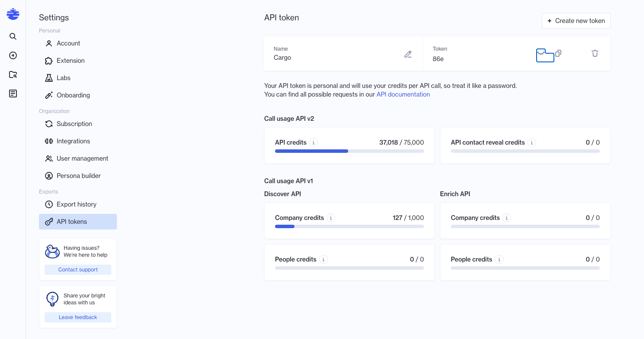Show info for Enrich API Company credits

click(x=507, y=218)
